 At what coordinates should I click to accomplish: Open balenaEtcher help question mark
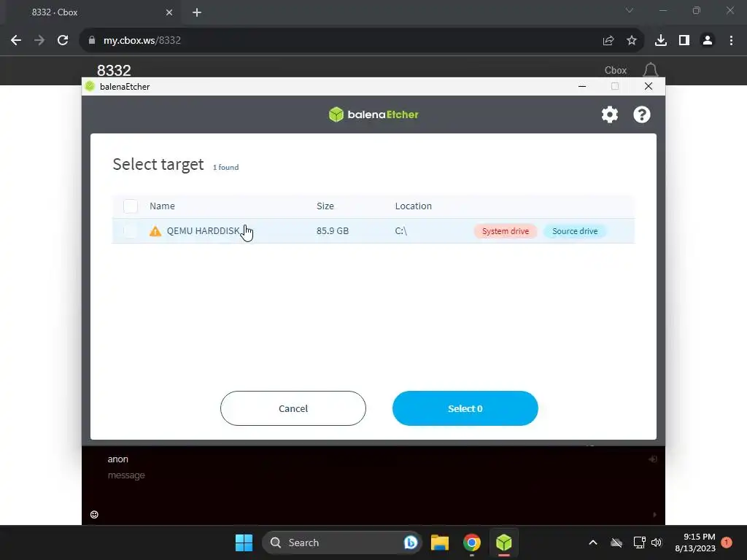click(642, 114)
